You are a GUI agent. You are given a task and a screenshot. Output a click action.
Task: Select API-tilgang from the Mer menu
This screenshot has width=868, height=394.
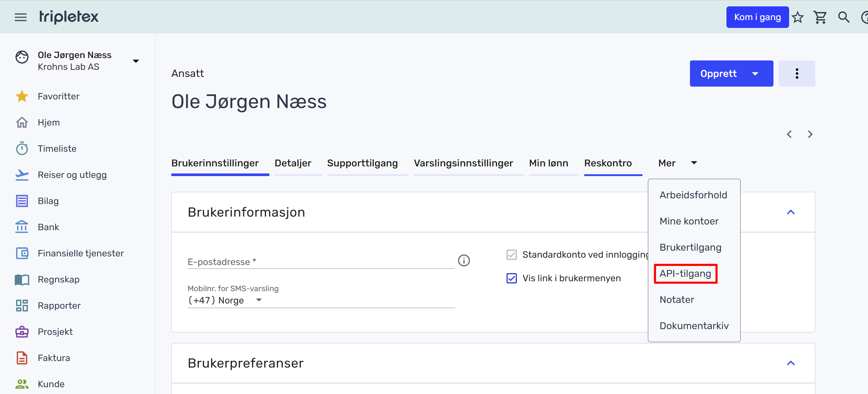[685, 273]
